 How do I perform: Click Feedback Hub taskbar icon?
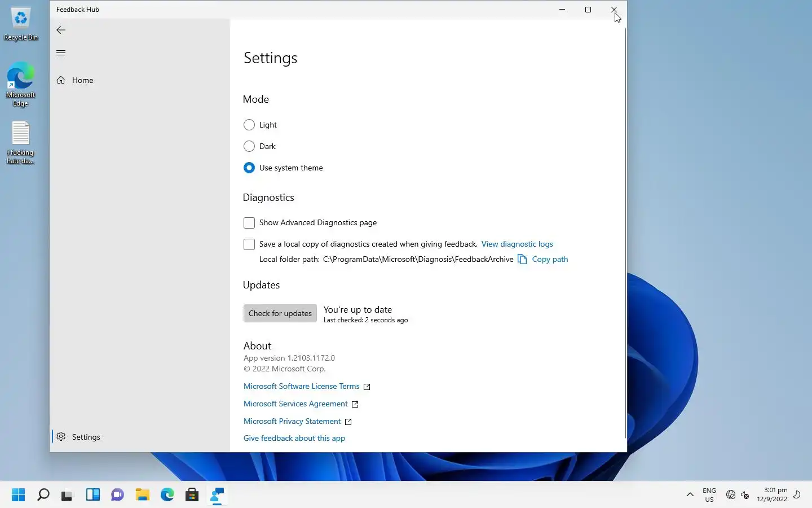217,495
